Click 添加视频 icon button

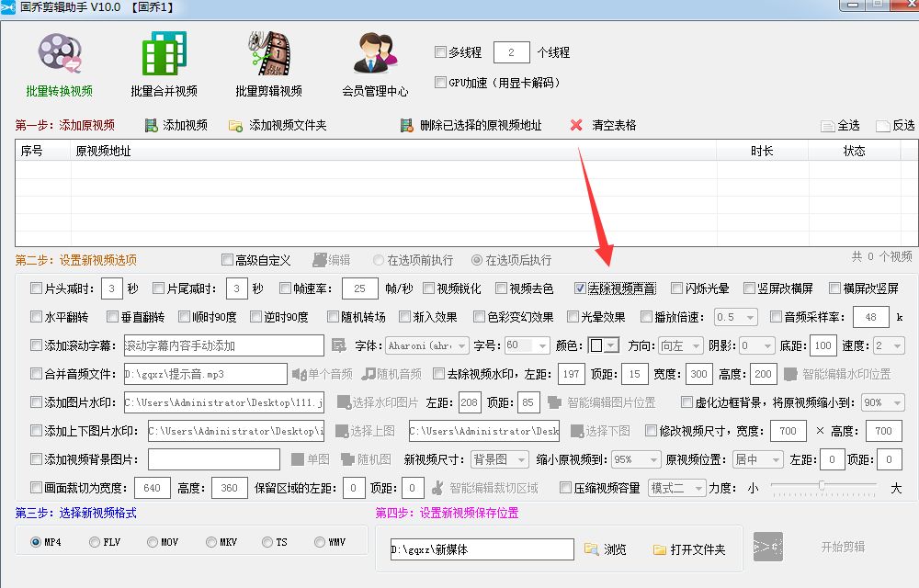[x=152, y=125]
